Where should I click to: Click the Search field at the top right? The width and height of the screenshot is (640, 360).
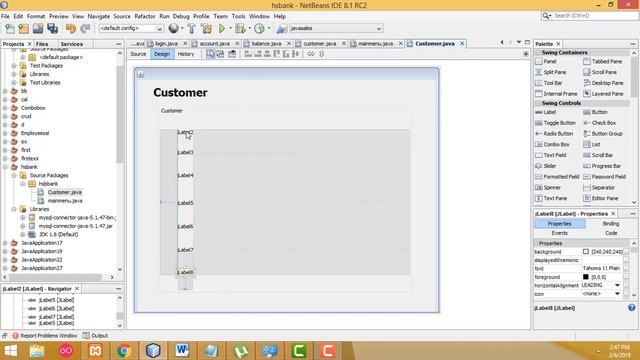(589, 16)
